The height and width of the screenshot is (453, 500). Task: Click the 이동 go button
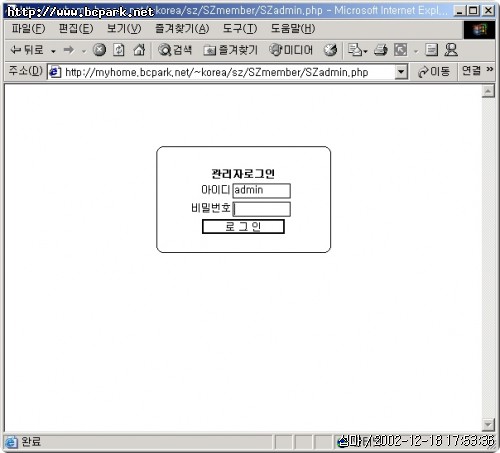click(434, 72)
